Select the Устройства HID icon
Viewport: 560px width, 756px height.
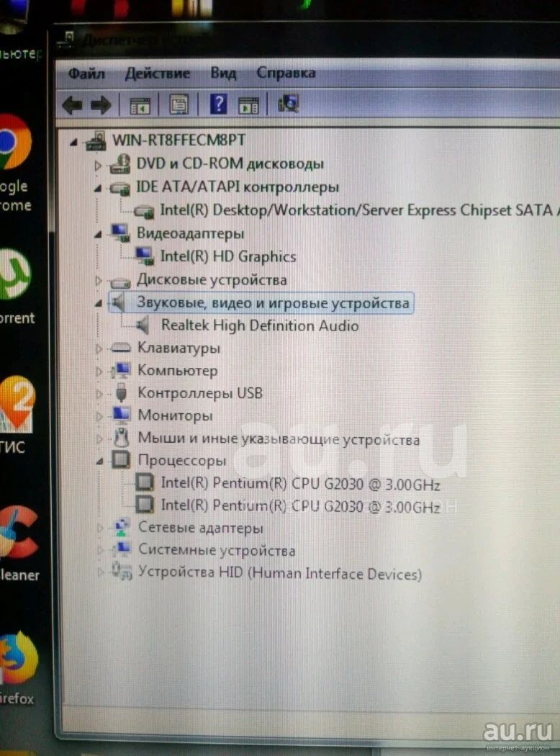122,571
